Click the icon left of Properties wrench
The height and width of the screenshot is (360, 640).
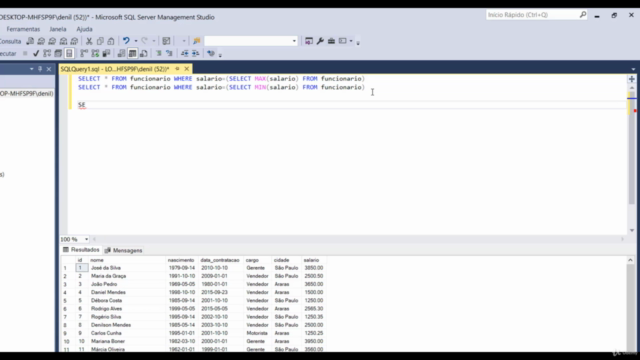309,41
